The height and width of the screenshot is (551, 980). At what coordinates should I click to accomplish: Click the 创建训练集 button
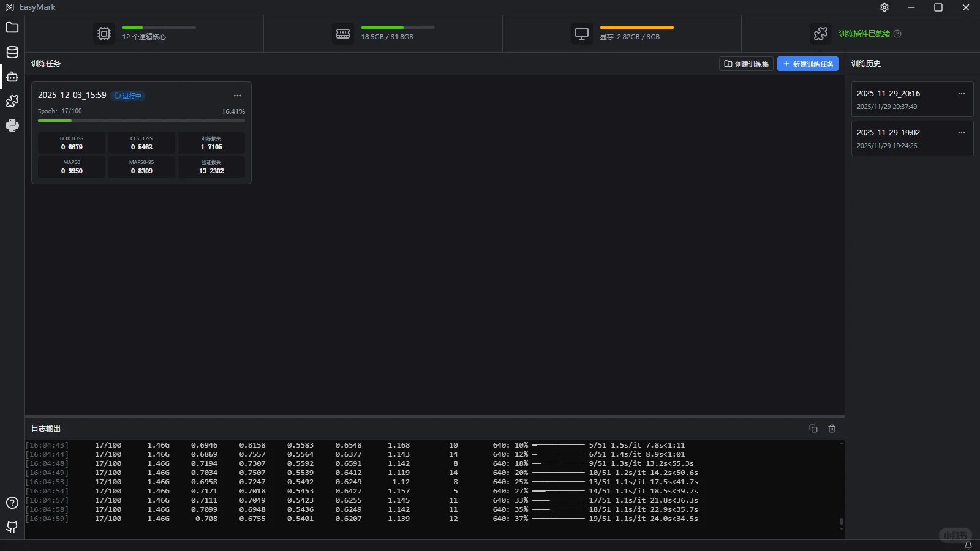pos(746,64)
